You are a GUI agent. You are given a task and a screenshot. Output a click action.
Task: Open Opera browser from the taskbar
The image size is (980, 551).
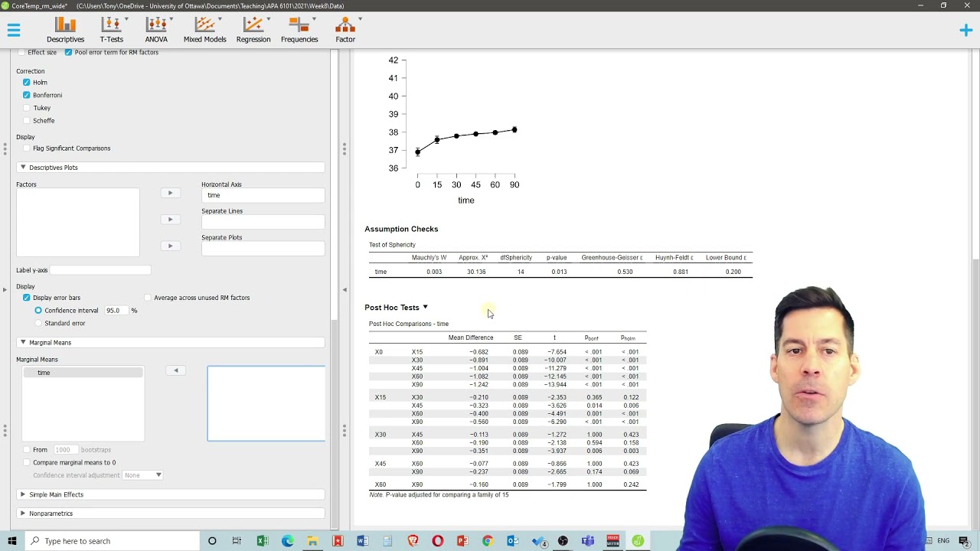coord(437,541)
